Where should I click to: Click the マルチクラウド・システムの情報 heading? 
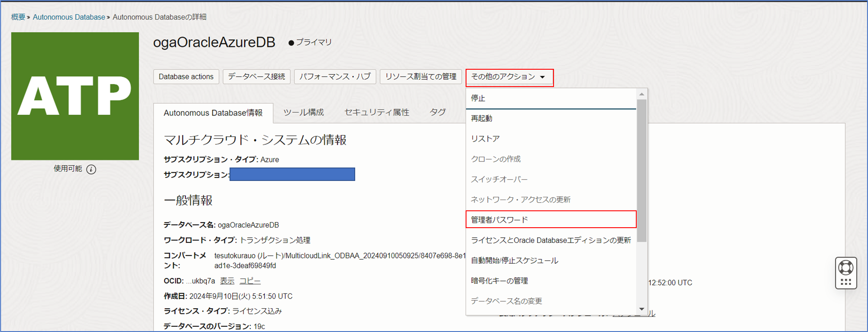[255, 140]
